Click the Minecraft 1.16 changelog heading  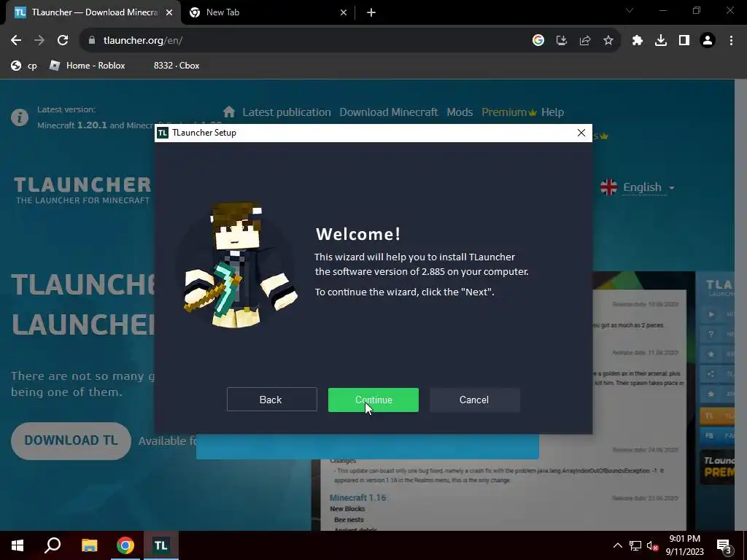click(x=357, y=497)
